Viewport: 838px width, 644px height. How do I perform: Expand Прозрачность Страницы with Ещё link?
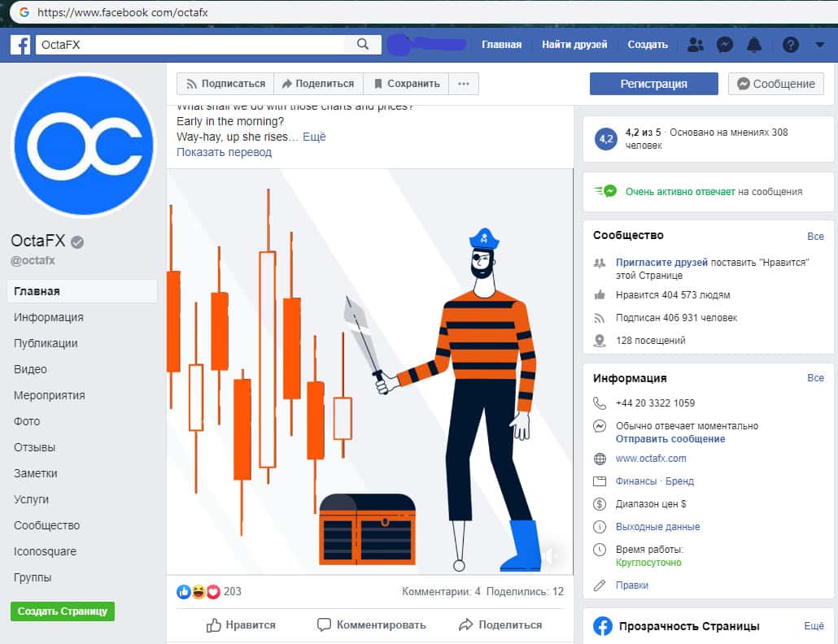tap(814, 626)
